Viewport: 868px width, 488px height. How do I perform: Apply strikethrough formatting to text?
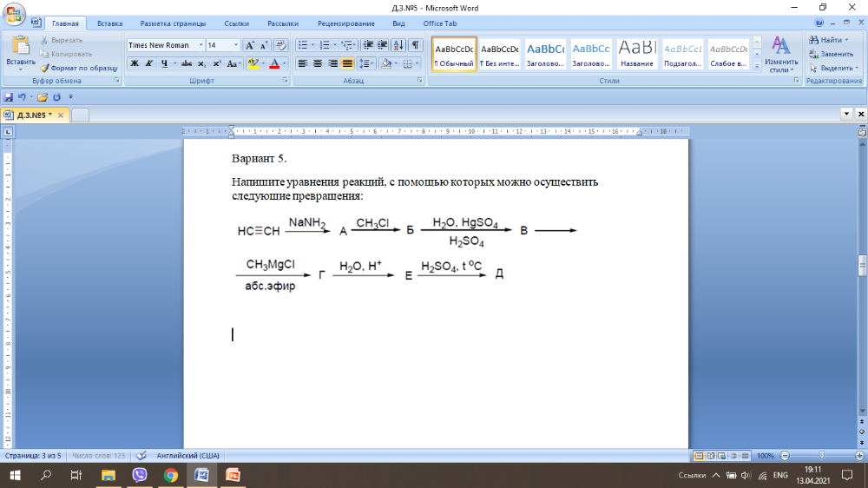[186, 64]
